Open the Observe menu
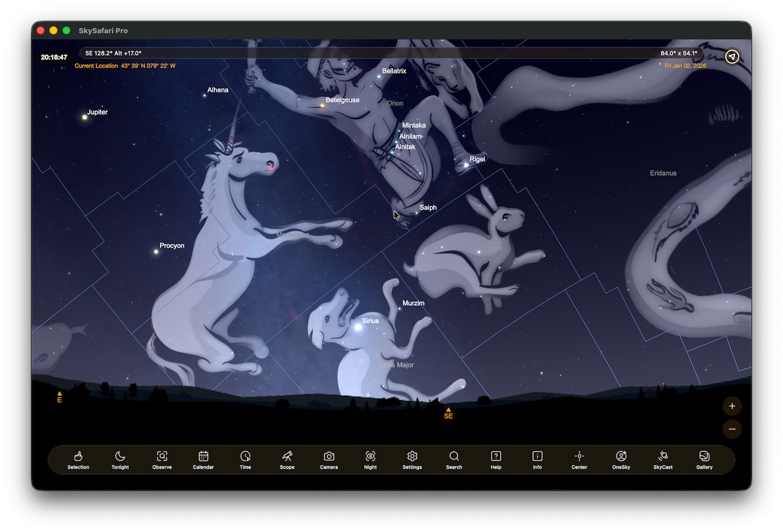This screenshot has height=532, width=783. coord(162,459)
